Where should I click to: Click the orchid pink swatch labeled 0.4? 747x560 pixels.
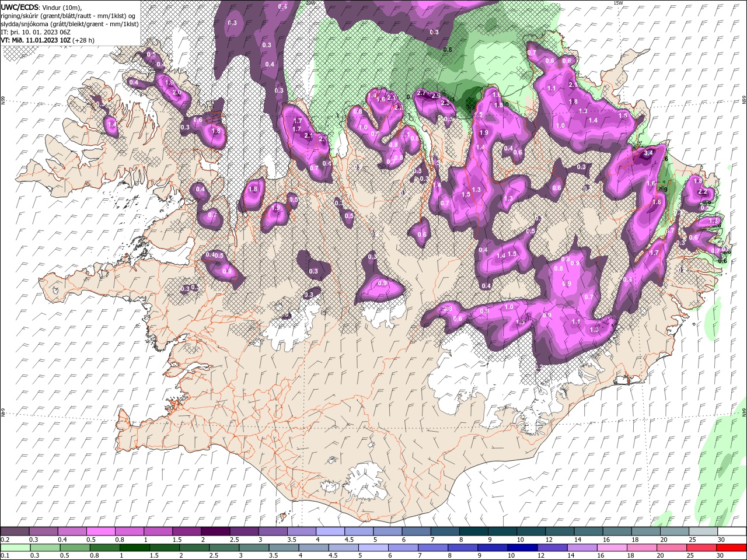coord(72,531)
